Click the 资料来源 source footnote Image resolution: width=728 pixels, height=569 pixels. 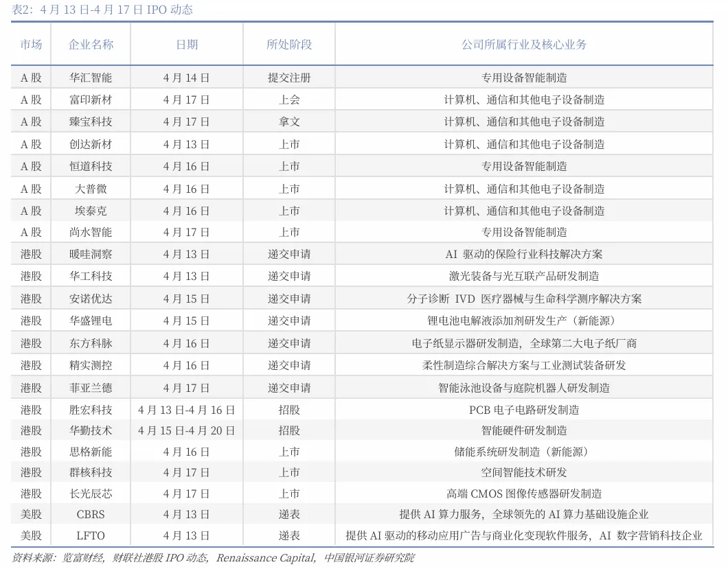tap(213, 557)
